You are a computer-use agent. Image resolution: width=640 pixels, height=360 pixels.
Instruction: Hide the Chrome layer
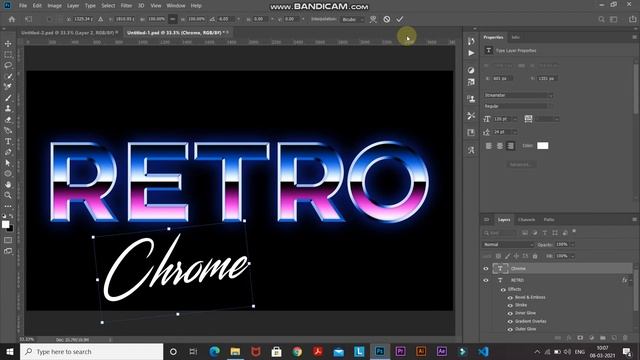(x=486, y=269)
